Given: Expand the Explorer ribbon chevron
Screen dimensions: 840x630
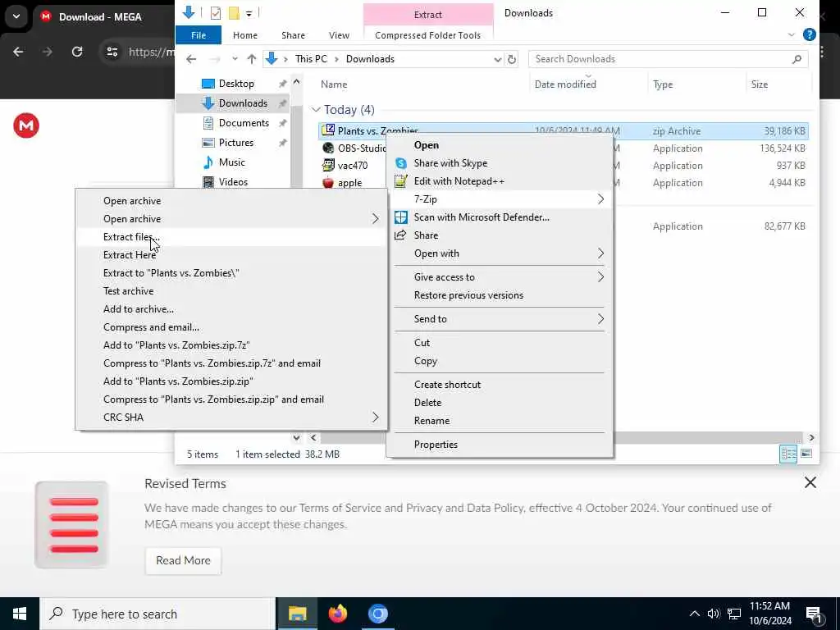Looking at the screenshot, I should pyautogui.click(x=792, y=34).
